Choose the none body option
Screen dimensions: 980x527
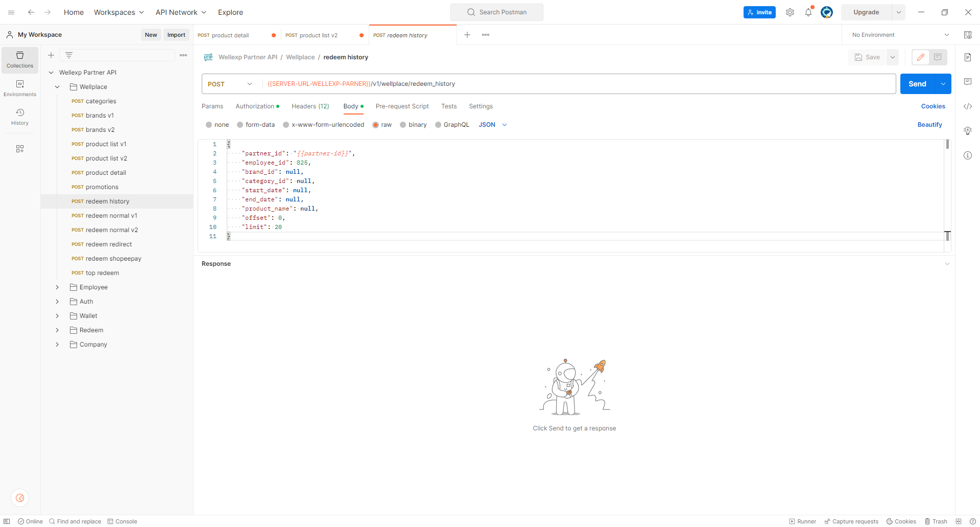[x=209, y=125]
